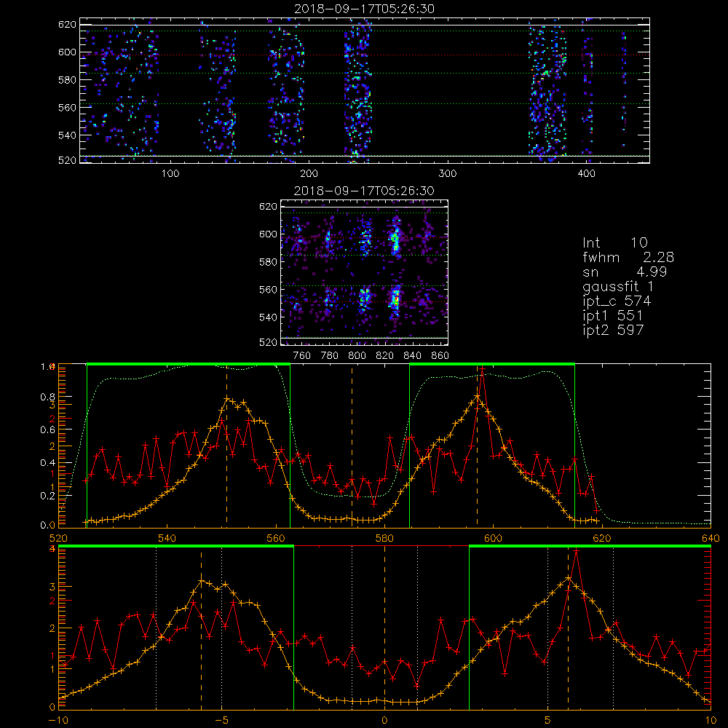Click y-axis label 560 on middle image
The width and height of the screenshot is (728, 728).
pos(268,289)
